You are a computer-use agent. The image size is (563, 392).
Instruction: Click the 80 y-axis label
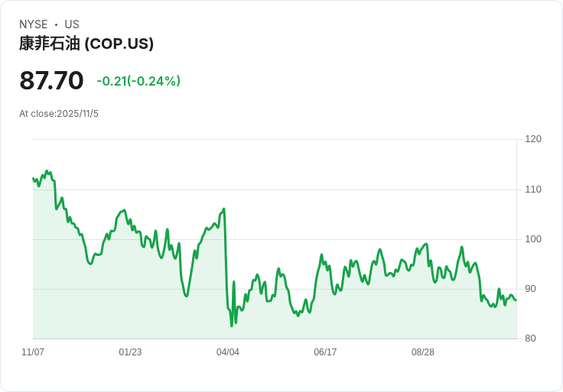[x=530, y=339]
